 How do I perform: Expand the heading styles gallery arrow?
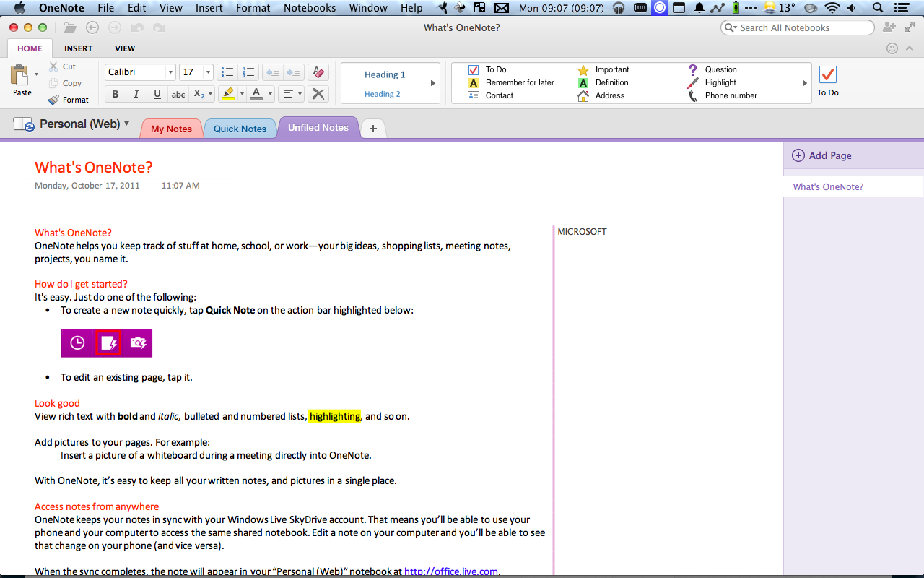tap(433, 83)
